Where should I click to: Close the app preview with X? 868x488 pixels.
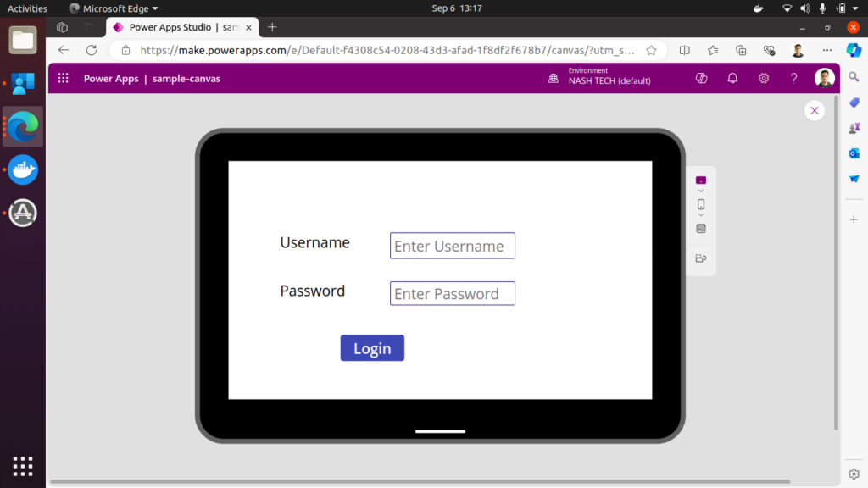point(815,111)
